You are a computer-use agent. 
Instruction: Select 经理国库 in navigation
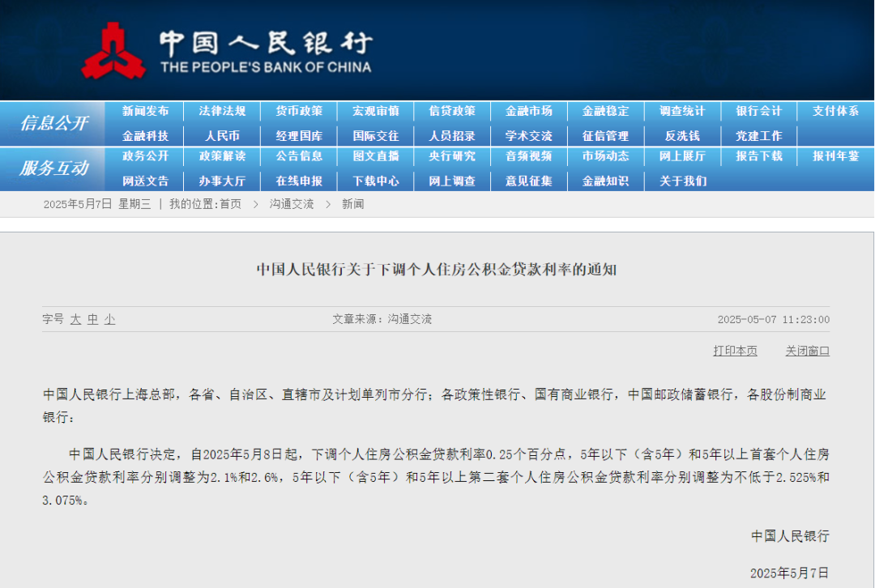point(299,136)
